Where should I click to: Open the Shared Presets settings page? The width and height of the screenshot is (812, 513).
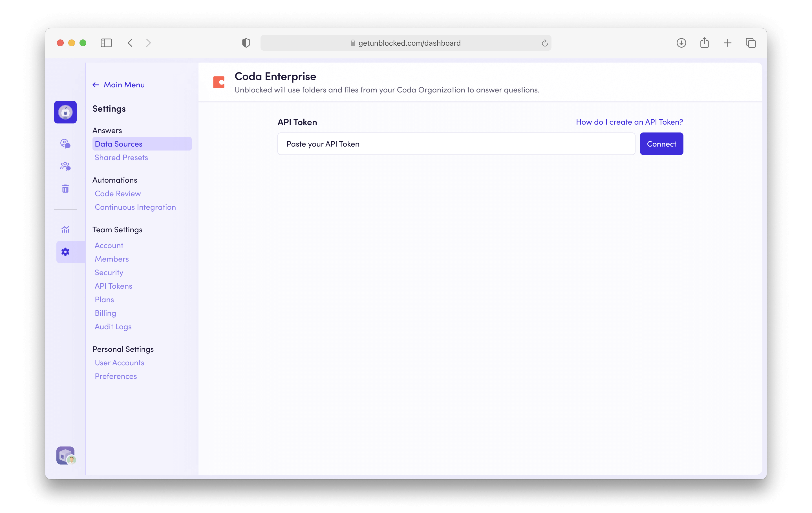pyautogui.click(x=121, y=157)
